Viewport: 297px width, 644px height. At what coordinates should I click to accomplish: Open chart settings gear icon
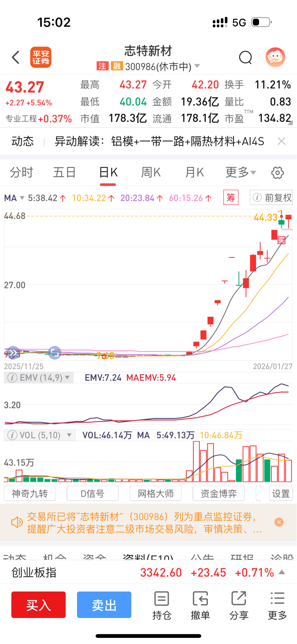pos(277,173)
